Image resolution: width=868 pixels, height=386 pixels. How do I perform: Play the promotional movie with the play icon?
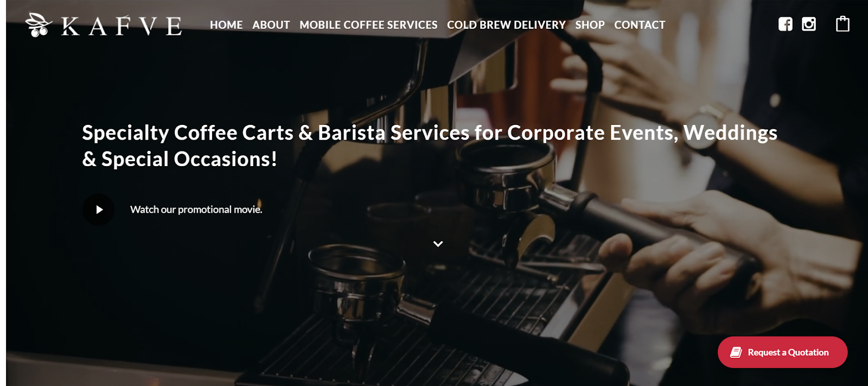point(99,210)
